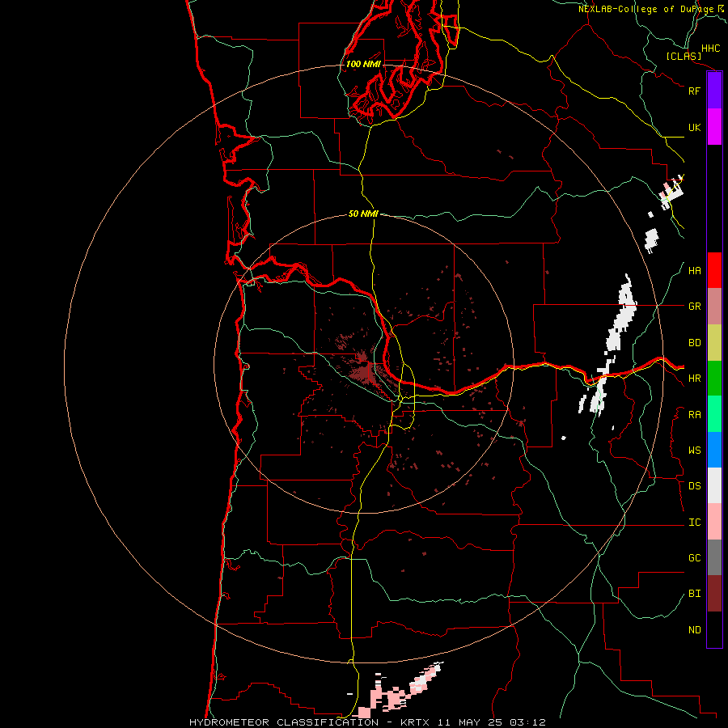This screenshot has width=728, height=728.
Task: Click the HR legend label
Action: point(694,379)
